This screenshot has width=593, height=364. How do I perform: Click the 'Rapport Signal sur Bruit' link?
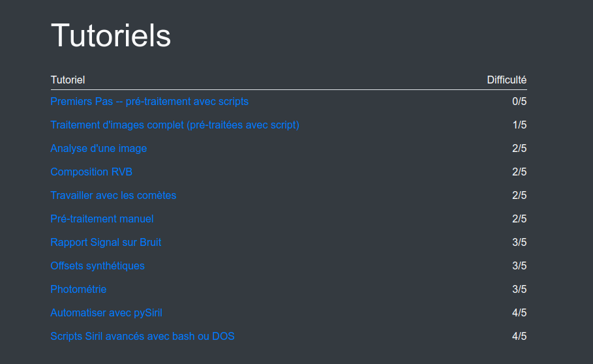pos(106,243)
